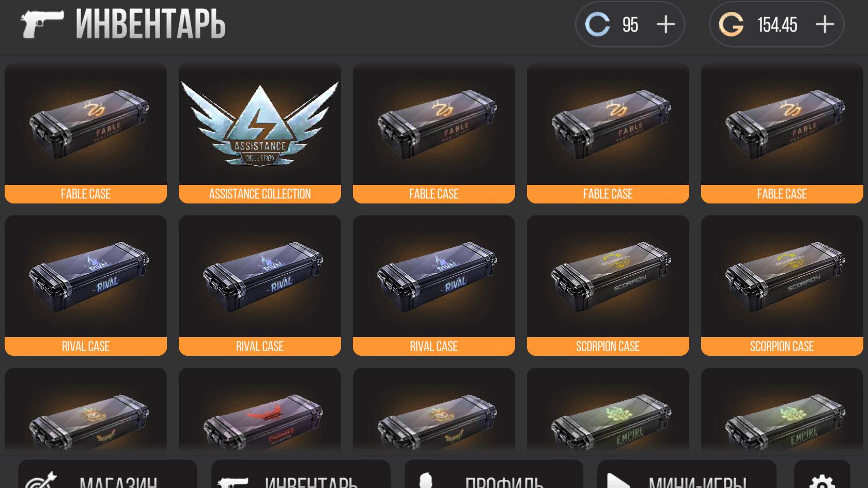Click the gold G currency icon
This screenshot has height=488, width=868.
(731, 24)
